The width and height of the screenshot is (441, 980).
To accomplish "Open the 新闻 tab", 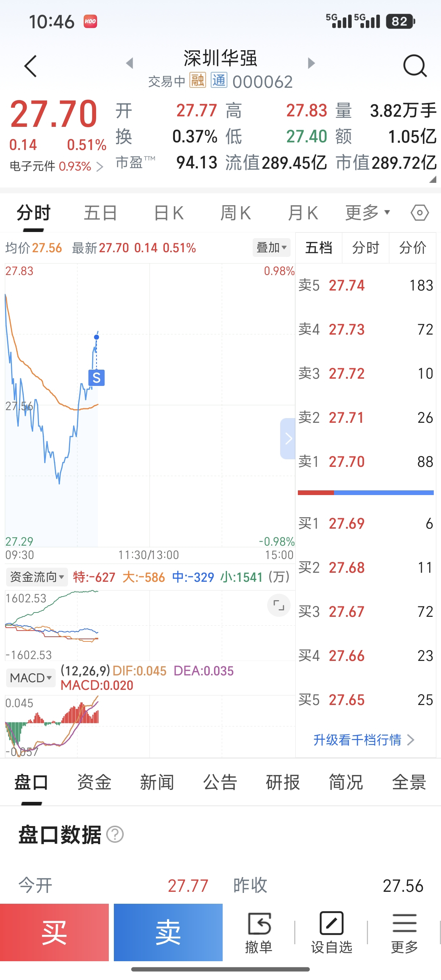I will 157,783.
